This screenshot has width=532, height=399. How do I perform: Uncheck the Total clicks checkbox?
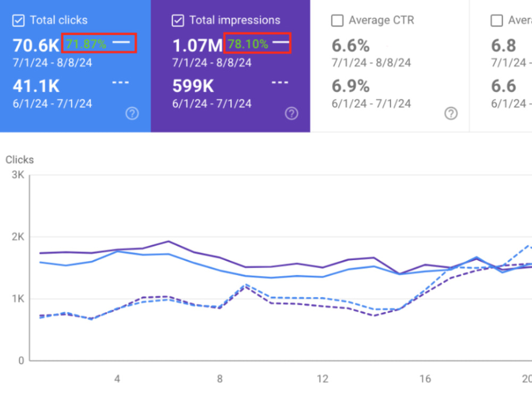(x=18, y=20)
